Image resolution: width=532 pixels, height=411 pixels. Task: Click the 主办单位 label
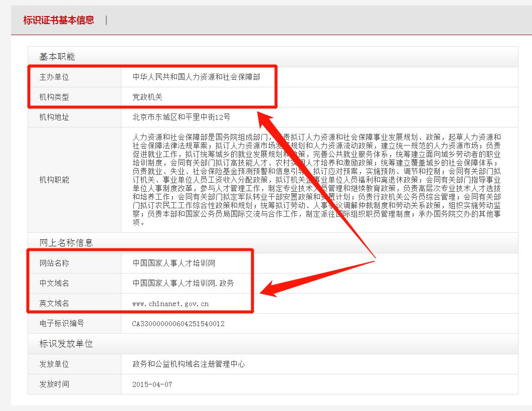coord(54,77)
